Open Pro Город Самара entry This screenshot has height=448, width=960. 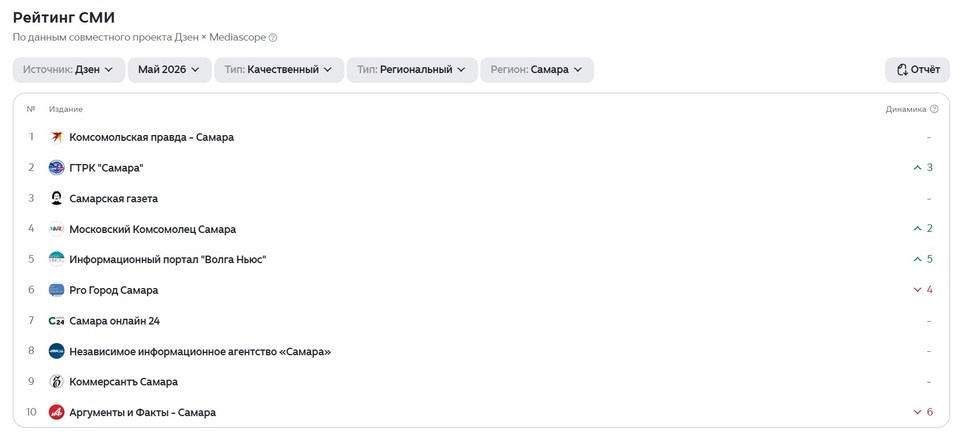113,290
